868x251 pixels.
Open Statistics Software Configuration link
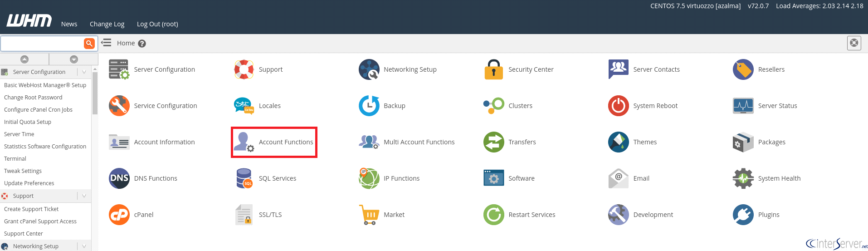(x=45, y=146)
